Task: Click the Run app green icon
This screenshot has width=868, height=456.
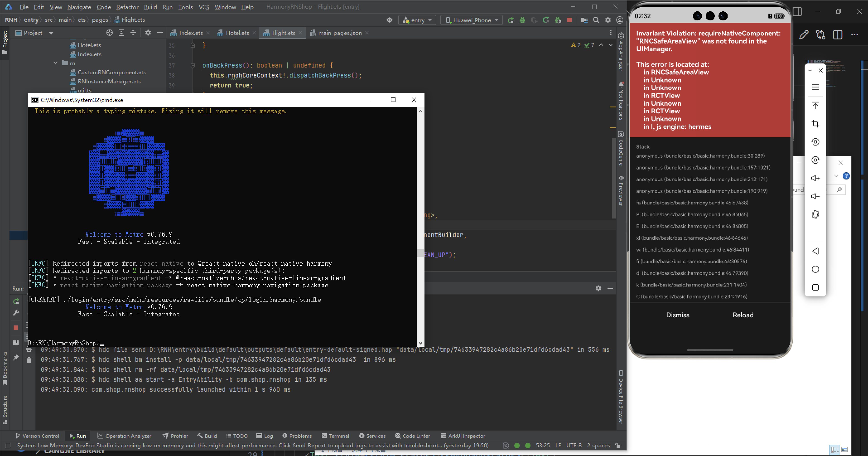Action: (511, 20)
